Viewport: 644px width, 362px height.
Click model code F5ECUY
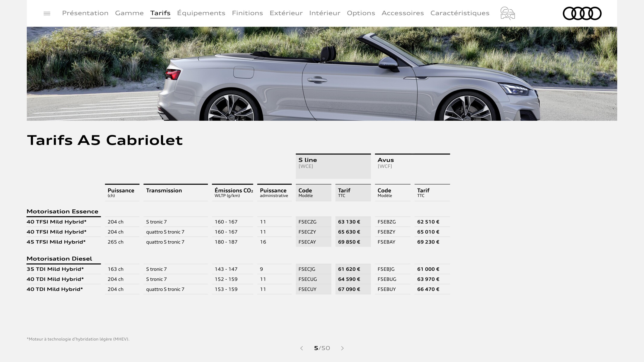[307, 289]
